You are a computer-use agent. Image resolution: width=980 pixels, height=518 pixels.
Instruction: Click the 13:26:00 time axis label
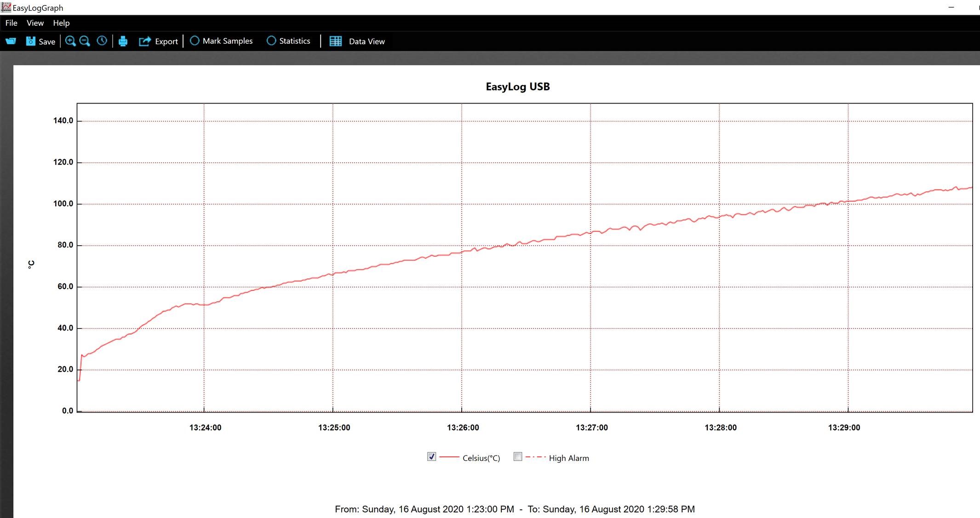[x=463, y=427]
